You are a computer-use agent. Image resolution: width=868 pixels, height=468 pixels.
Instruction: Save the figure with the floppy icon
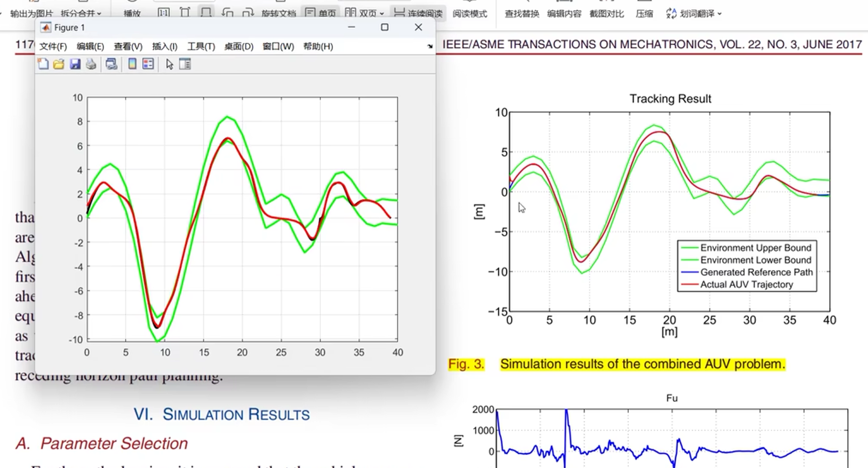point(75,64)
